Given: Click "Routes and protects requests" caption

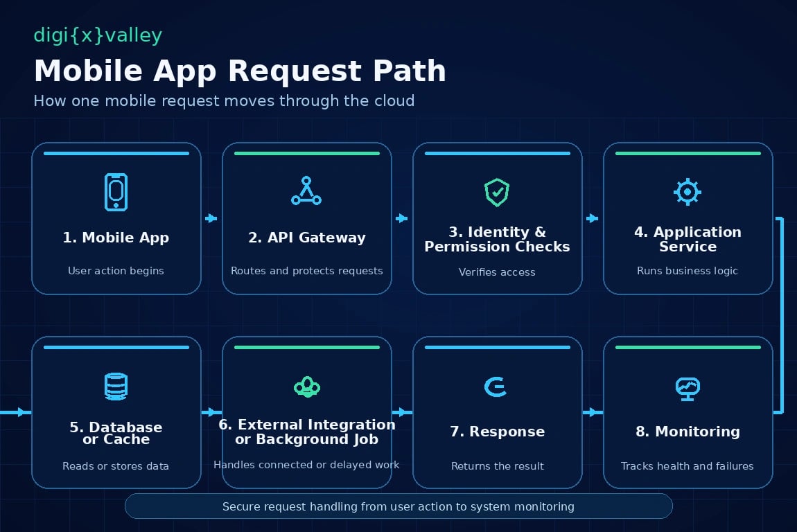Looking at the screenshot, I should (x=306, y=271).
